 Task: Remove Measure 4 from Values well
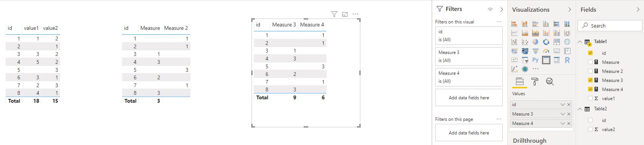coord(569,123)
